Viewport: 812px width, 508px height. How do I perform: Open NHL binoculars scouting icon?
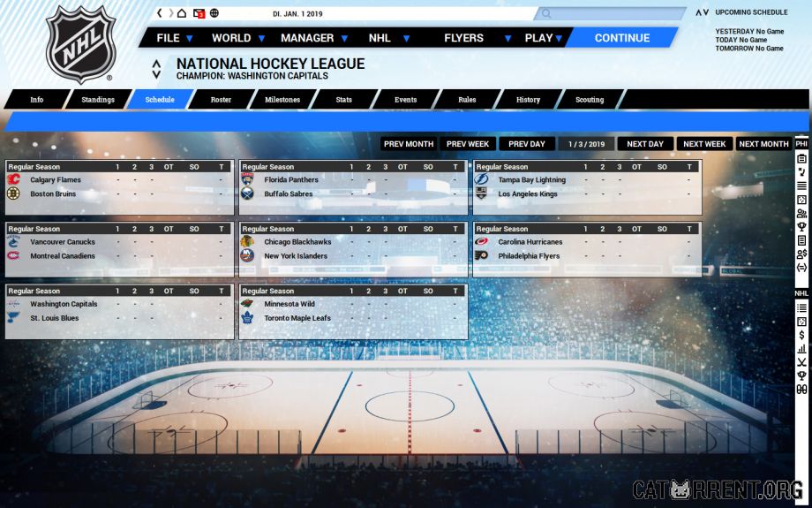click(x=801, y=389)
